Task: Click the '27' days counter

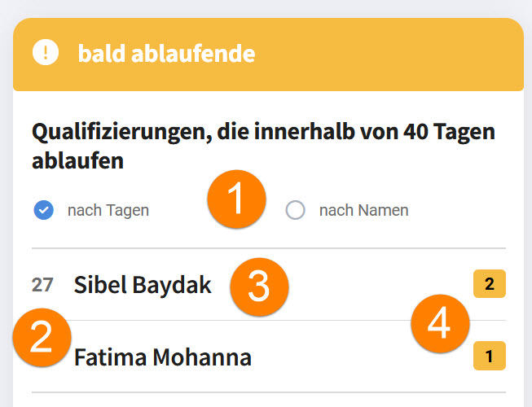Action: pos(42,285)
